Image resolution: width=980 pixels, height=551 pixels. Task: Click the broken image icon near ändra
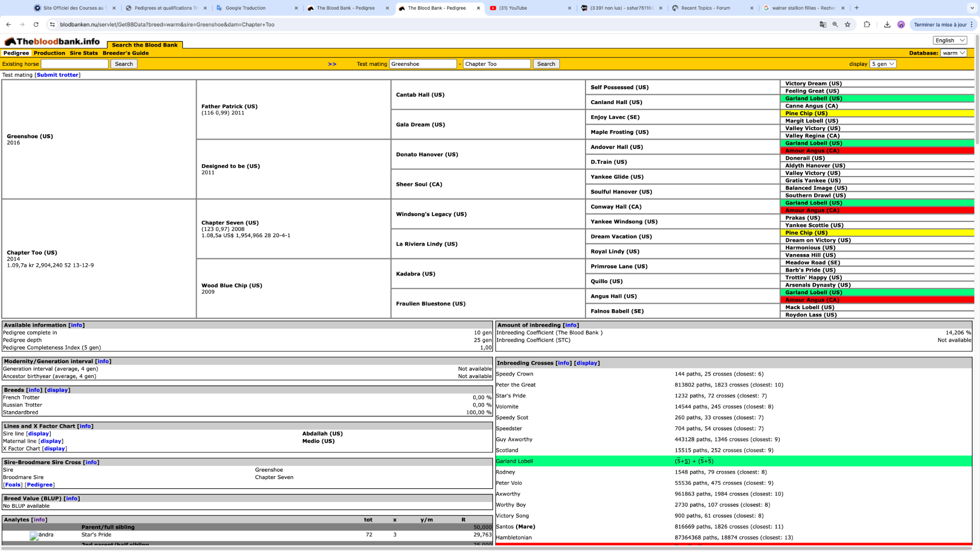tap(34, 536)
